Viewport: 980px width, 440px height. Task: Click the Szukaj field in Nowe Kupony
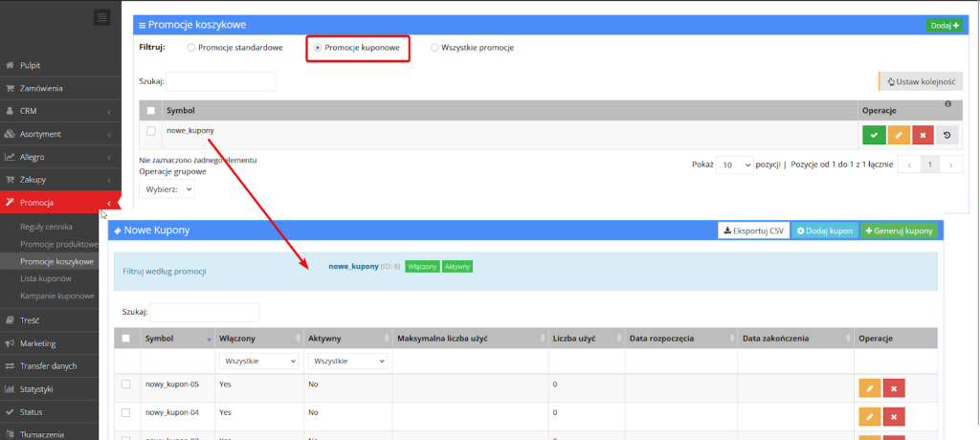[205, 312]
